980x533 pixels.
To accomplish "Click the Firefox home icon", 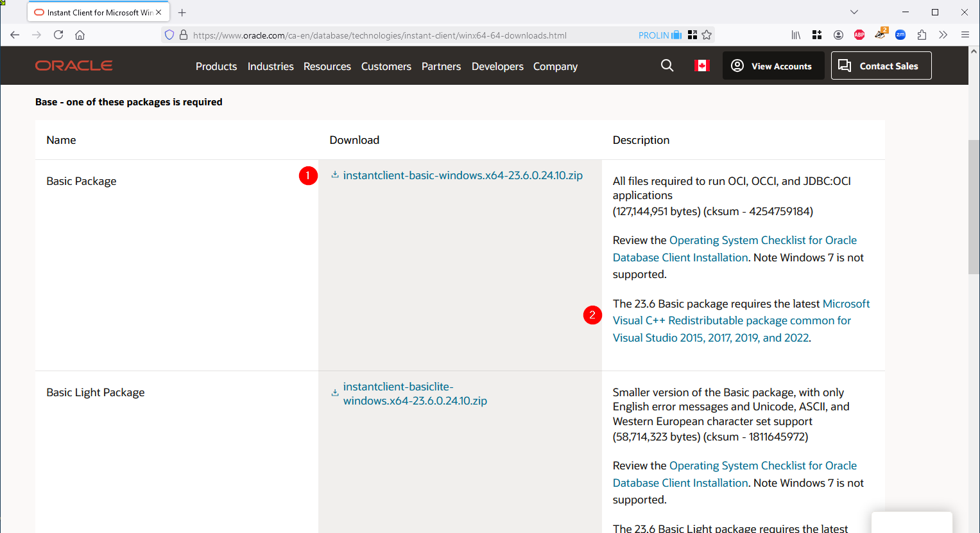I will pyautogui.click(x=80, y=35).
